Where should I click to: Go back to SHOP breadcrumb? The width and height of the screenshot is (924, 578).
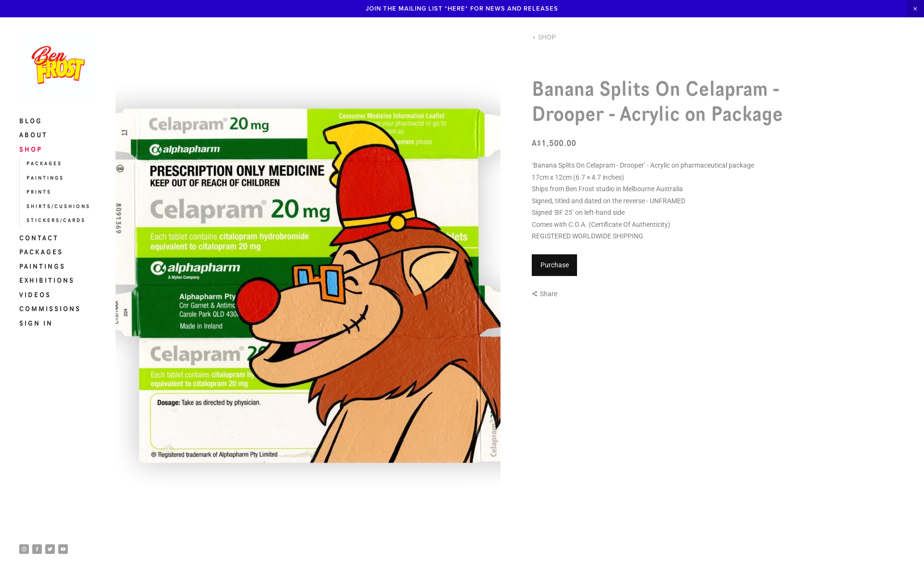544,37
